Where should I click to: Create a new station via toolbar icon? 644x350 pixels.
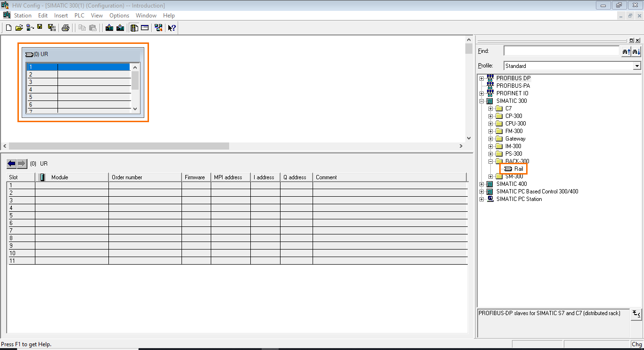tap(8, 27)
